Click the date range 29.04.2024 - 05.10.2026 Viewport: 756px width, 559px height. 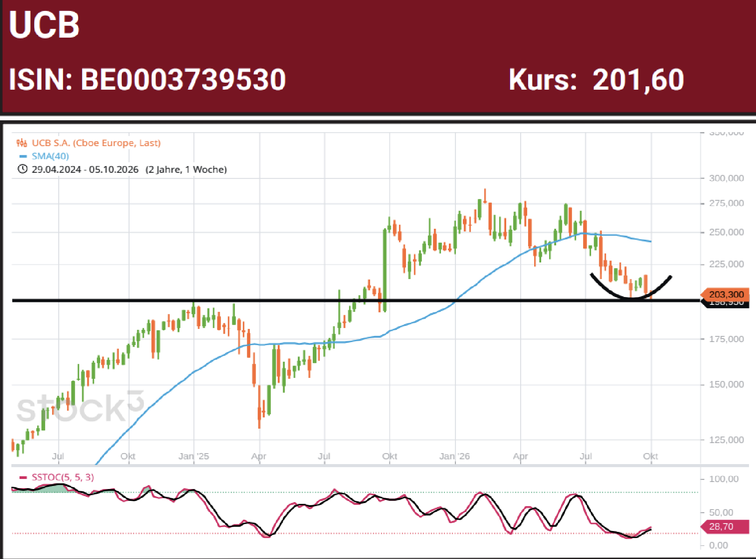click(x=85, y=169)
